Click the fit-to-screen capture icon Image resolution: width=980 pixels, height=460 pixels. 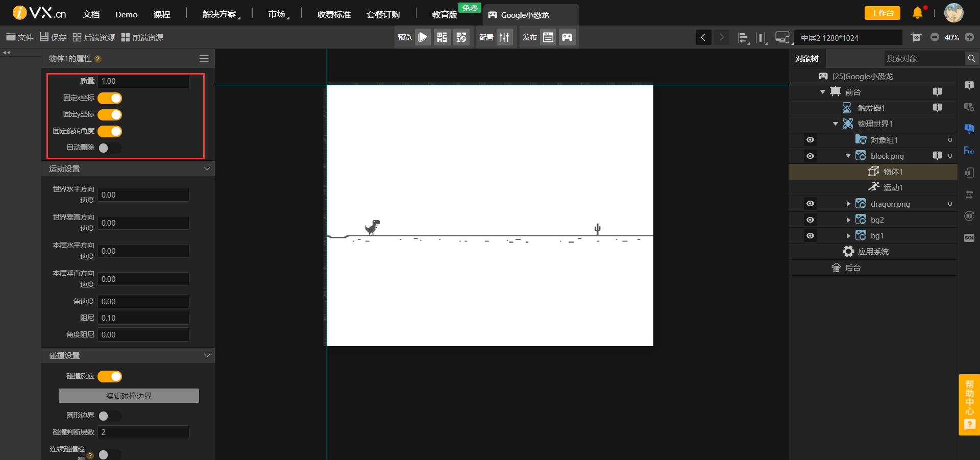(x=916, y=37)
